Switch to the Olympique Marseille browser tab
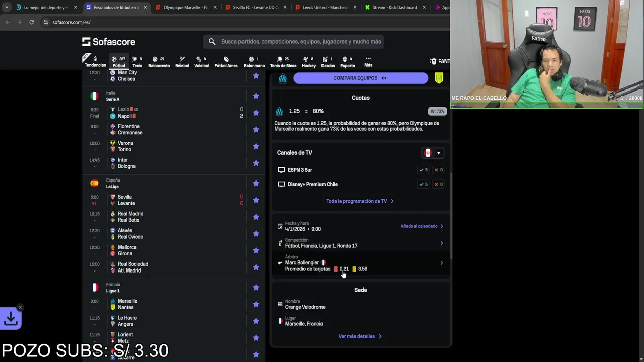 [x=186, y=7]
